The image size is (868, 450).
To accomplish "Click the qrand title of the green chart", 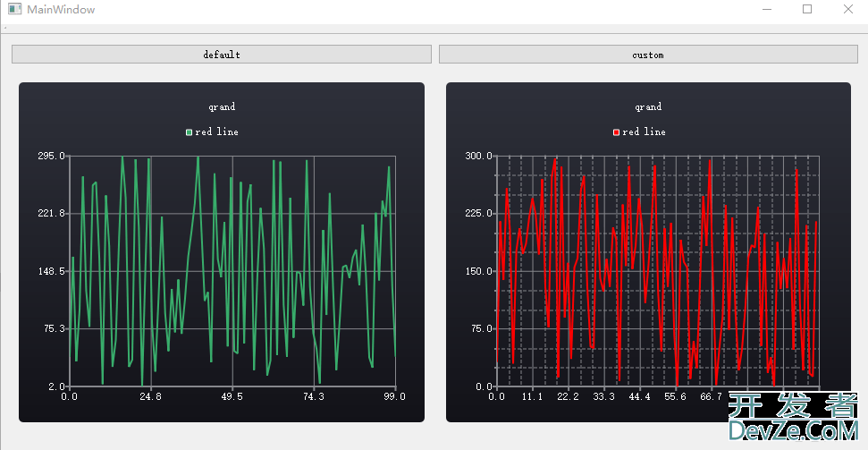I will tap(222, 107).
